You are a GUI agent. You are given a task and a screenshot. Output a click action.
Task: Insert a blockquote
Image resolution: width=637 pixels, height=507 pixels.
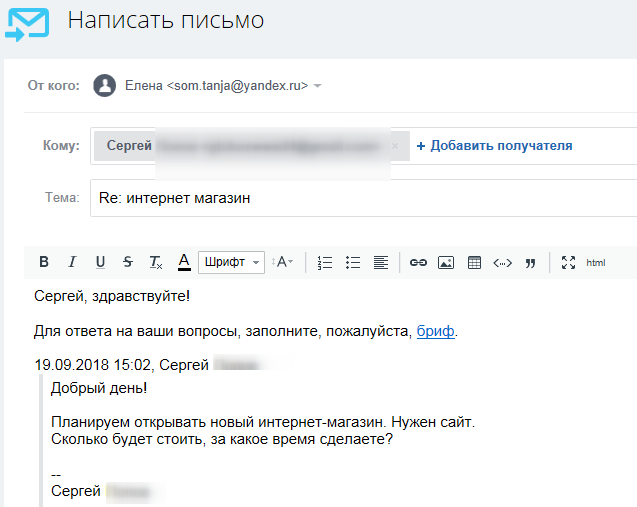530,263
